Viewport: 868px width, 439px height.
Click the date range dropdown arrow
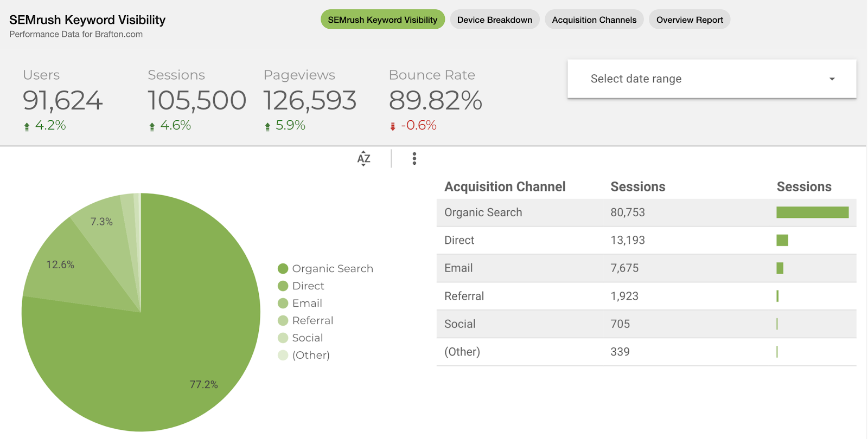point(832,79)
